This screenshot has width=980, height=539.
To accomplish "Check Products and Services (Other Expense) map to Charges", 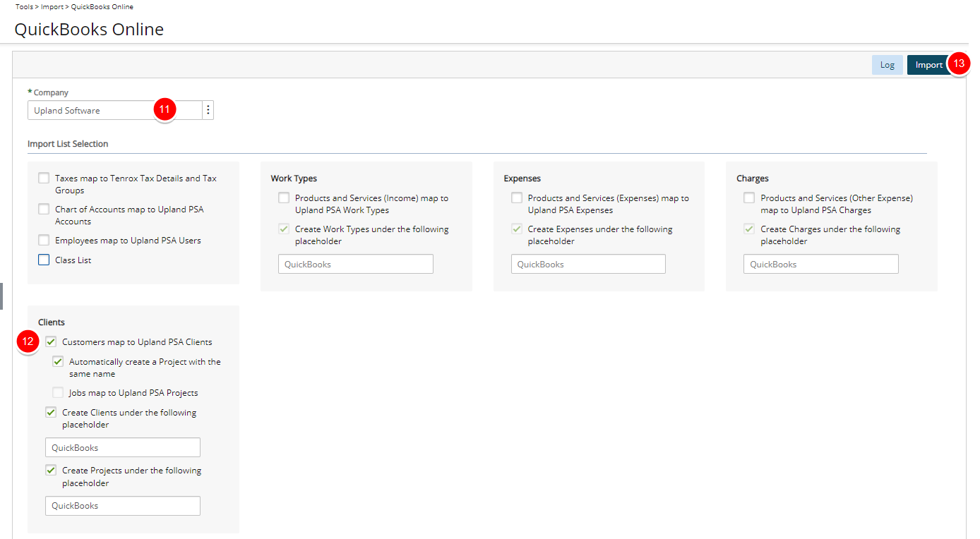I will click(749, 198).
